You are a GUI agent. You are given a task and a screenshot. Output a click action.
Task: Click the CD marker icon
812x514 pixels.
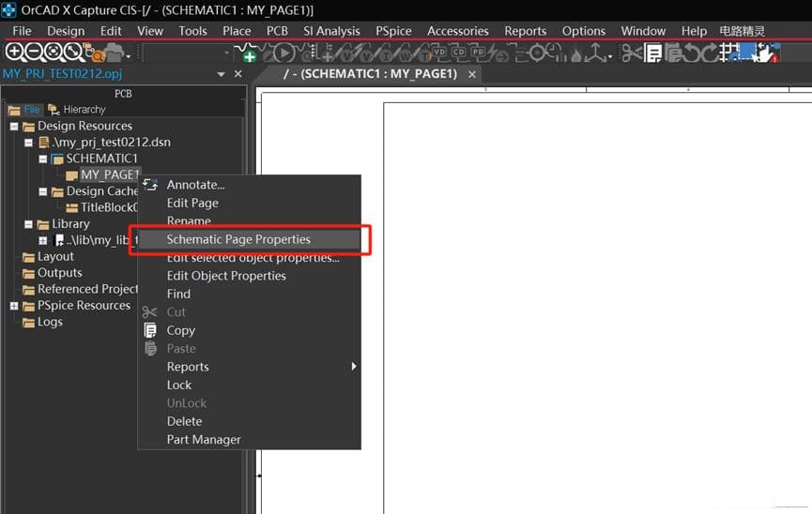pyautogui.click(x=459, y=53)
